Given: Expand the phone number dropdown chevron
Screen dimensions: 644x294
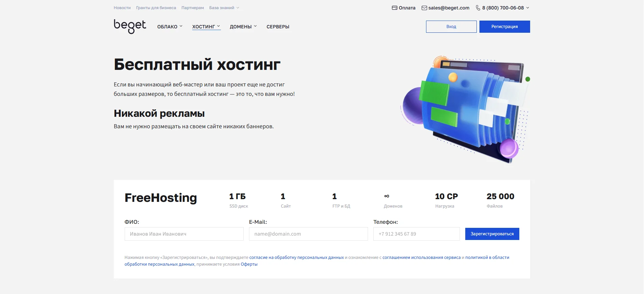Looking at the screenshot, I should click(528, 8).
